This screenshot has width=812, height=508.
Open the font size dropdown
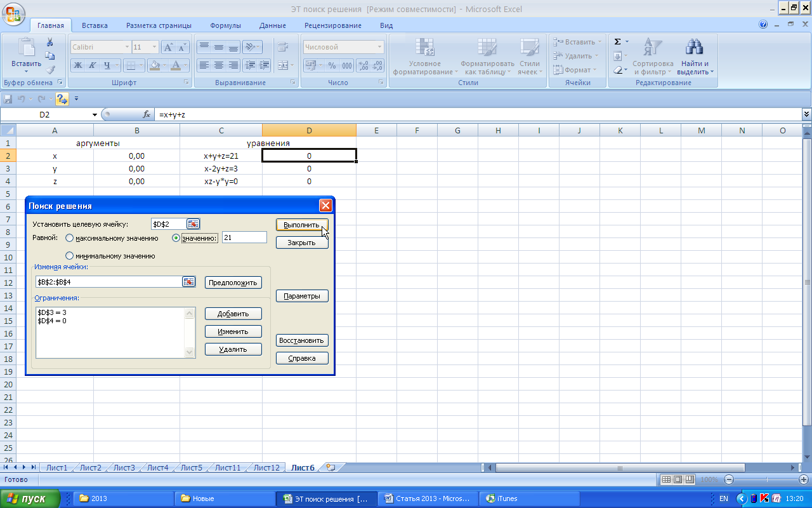tap(154, 47)
